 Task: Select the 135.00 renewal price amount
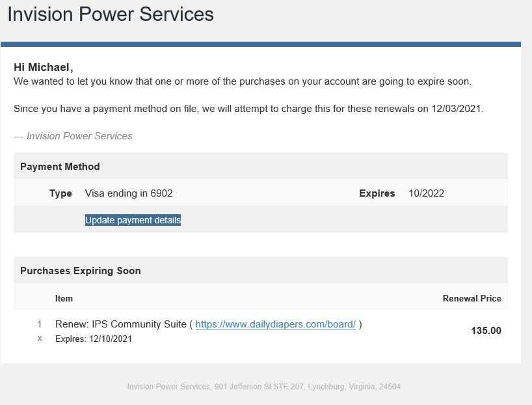click(x=486, y=331)
